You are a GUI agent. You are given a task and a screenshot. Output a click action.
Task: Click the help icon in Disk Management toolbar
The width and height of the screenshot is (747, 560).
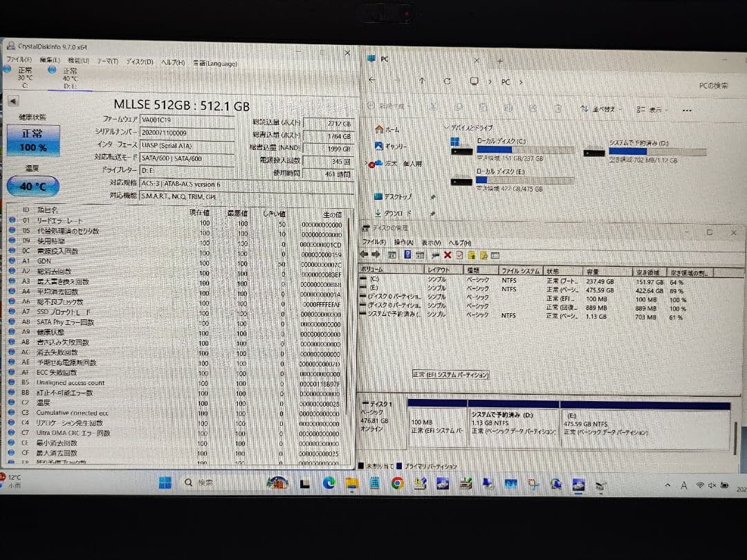(407, 254)
